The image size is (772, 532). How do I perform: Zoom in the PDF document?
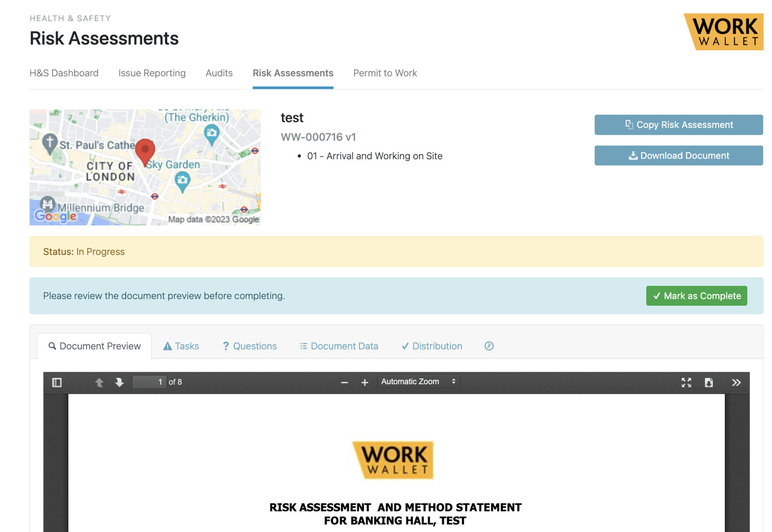365,383
